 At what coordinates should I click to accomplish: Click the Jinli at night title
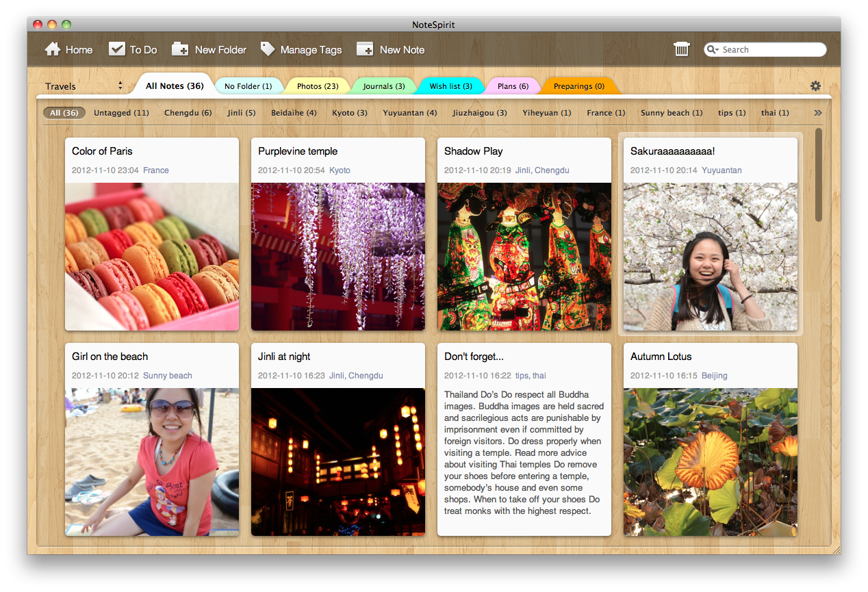pyautogui.click(x=284, y=357)
